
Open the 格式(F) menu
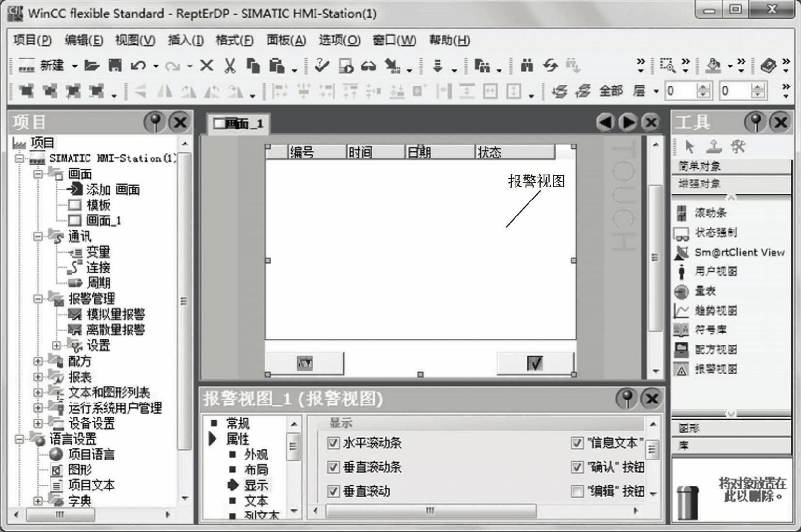coord(235,40)
